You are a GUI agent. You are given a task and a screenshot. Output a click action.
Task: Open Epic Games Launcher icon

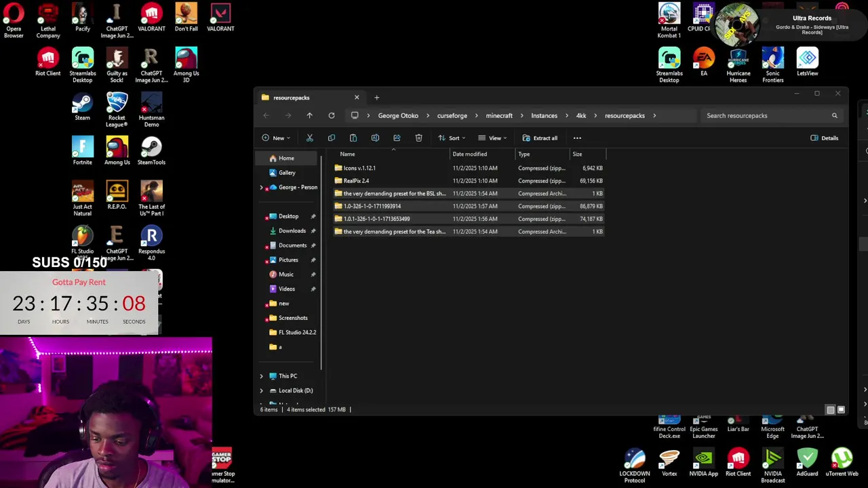tap(703, 428)
